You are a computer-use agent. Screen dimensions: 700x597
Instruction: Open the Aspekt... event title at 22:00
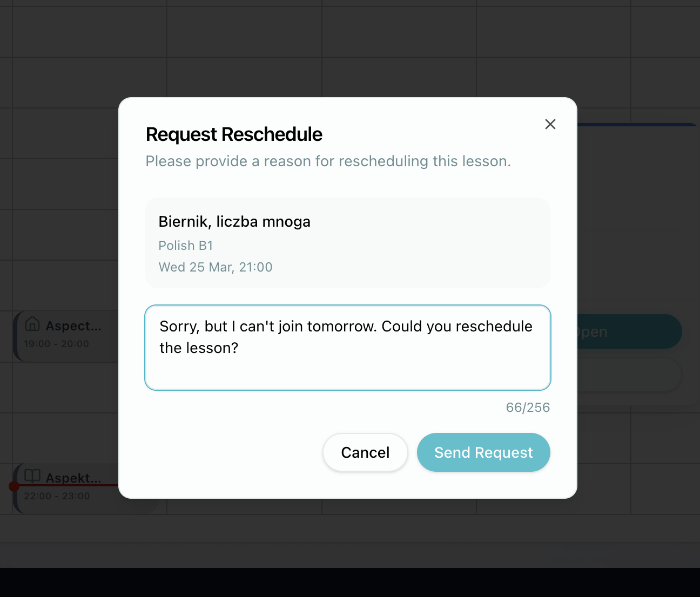coord(73,478)
